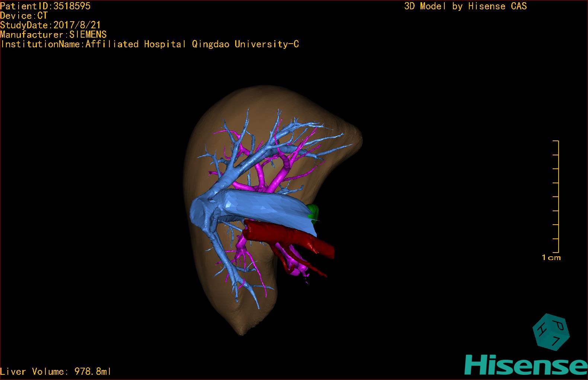
Task: Click the "Liver Volume: 978.8ml" readout
Action: (x=56, y=371)
